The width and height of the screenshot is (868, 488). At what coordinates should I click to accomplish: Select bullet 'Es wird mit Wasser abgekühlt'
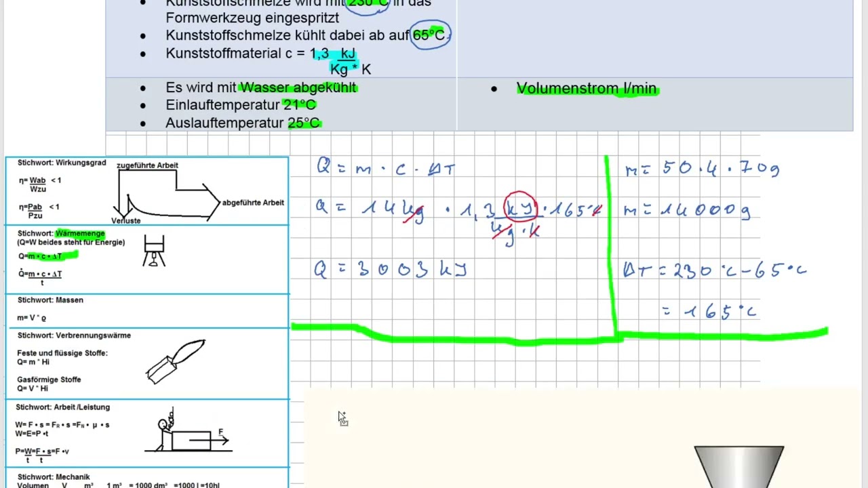[261, 87]
